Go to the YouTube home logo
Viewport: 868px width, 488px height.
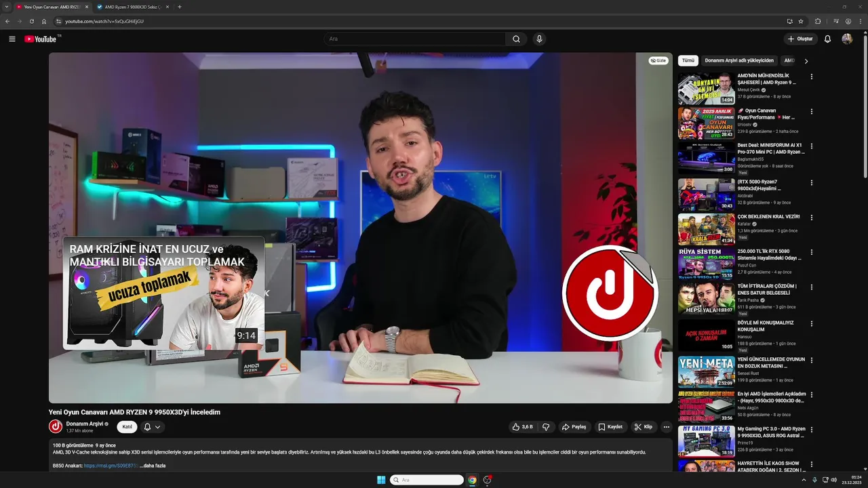pos(41,39)
